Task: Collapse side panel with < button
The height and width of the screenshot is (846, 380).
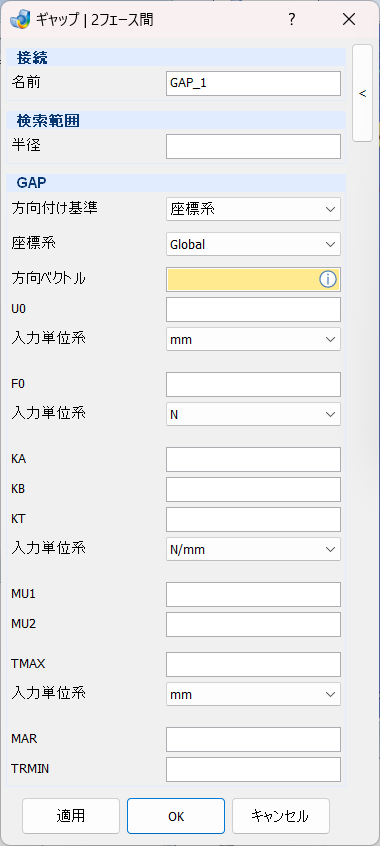Action: [362, 93]
